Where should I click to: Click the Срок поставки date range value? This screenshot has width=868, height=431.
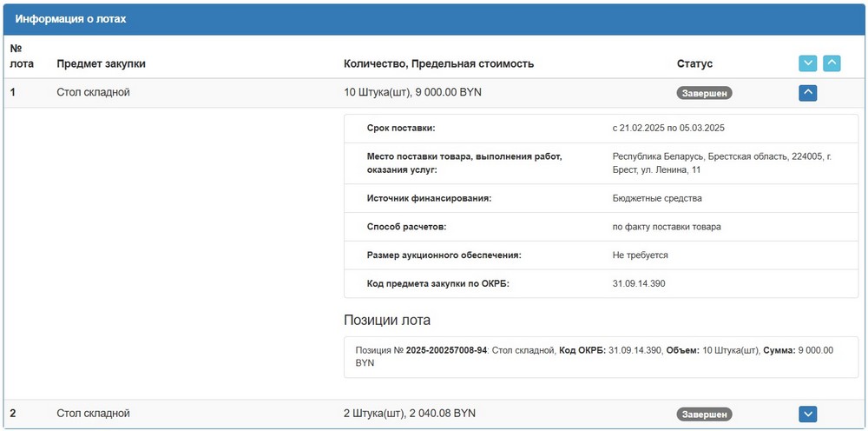[x=667, y=128]
